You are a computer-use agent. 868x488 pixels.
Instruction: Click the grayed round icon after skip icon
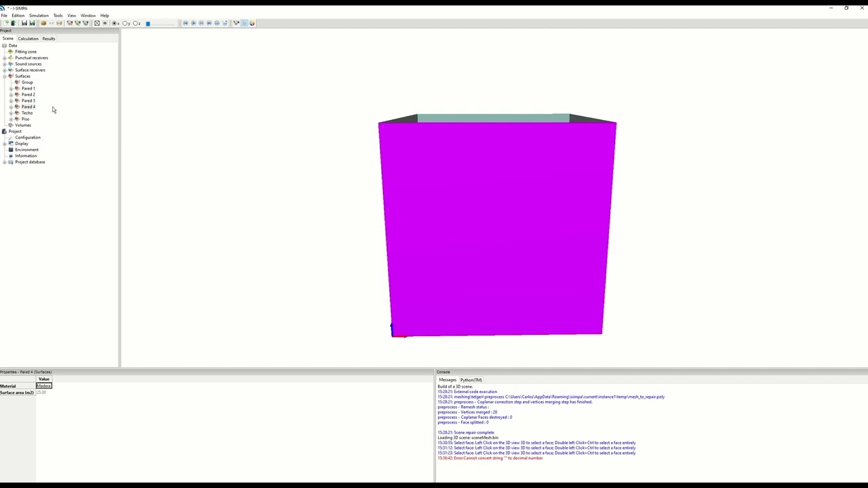(x=217, y=23)
